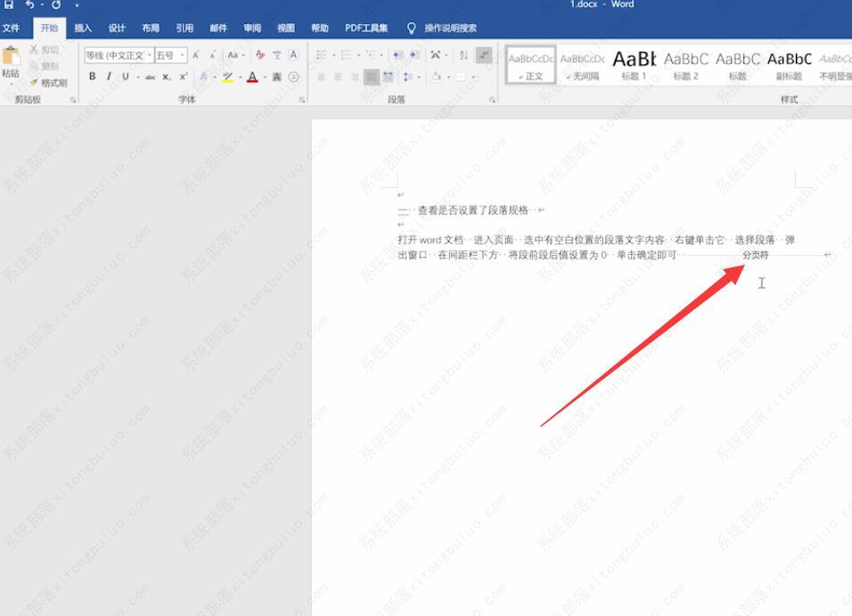Open the 剪贴板 dialog launcher
This screenshot has height=616, width=852.
point(72,100)
